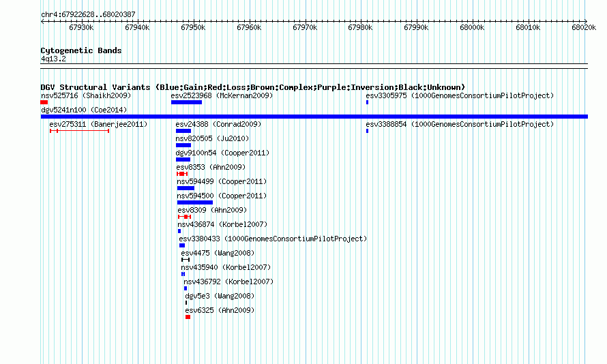The width and height of the screenshot is (607, 364).
Task: Click the 67940k ruler position
Action: [x=137, y=27]
